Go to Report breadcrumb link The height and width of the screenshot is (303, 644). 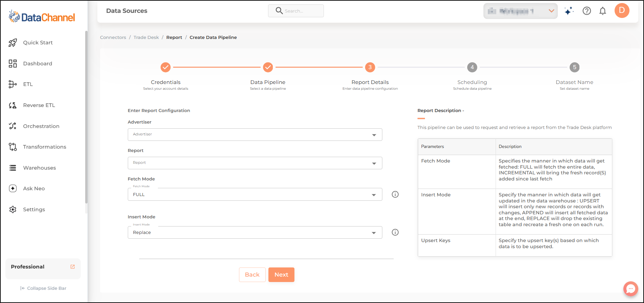(x=174, y=38)
